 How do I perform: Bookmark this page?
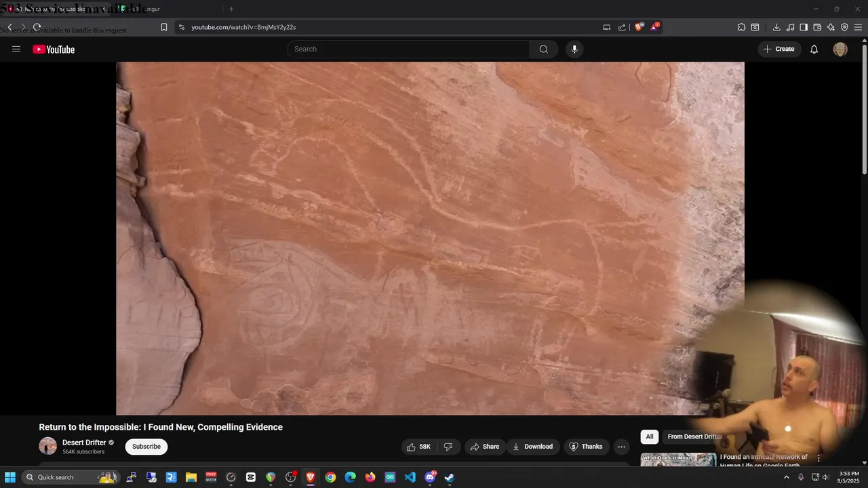pos(164,27)
